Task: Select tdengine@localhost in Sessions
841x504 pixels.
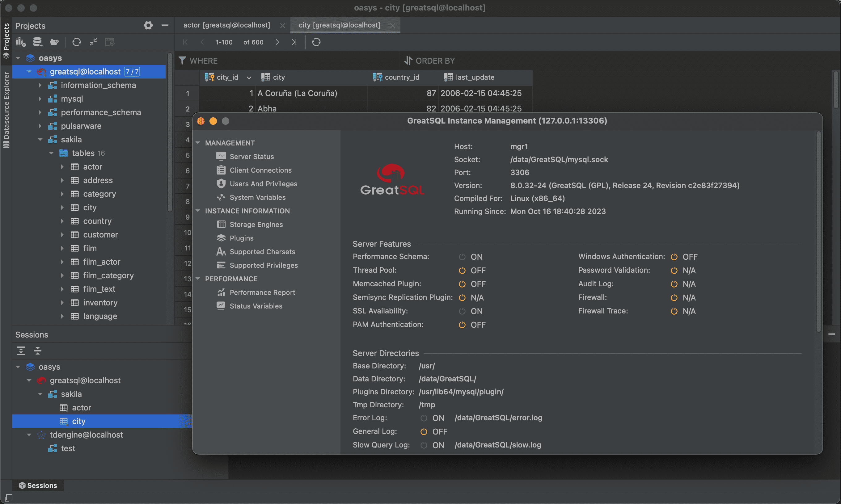Action: pos(86,435)
